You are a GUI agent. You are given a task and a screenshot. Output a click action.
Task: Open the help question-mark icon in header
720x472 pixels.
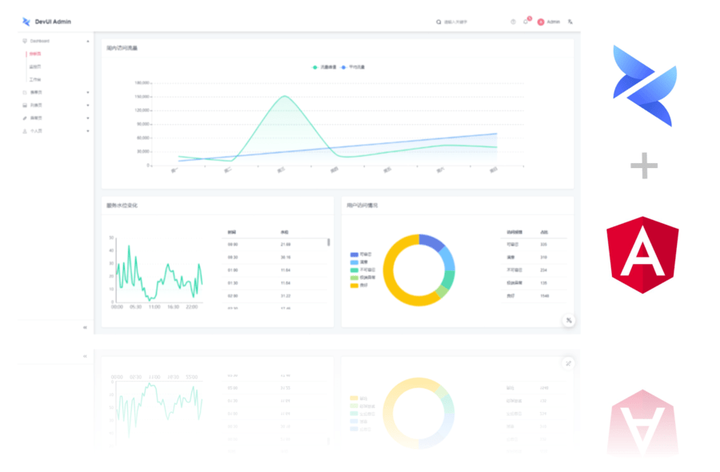[513, 22]
